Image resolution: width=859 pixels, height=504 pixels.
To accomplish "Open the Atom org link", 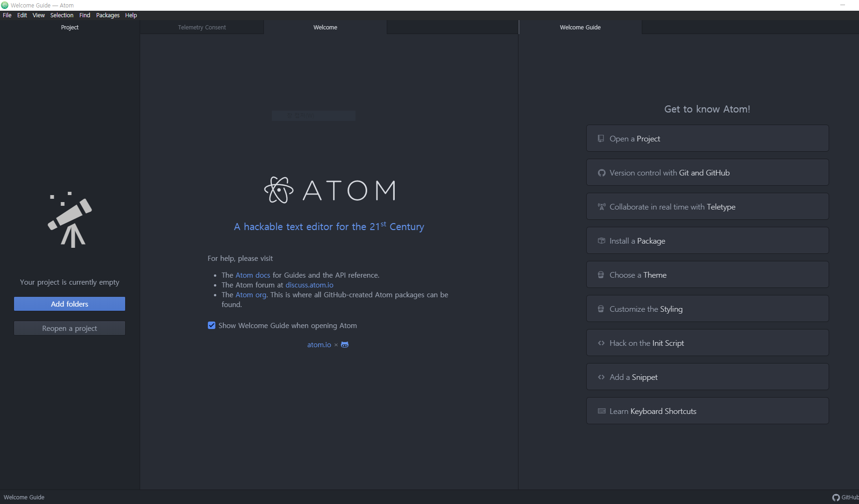I will tap(251, 295).
